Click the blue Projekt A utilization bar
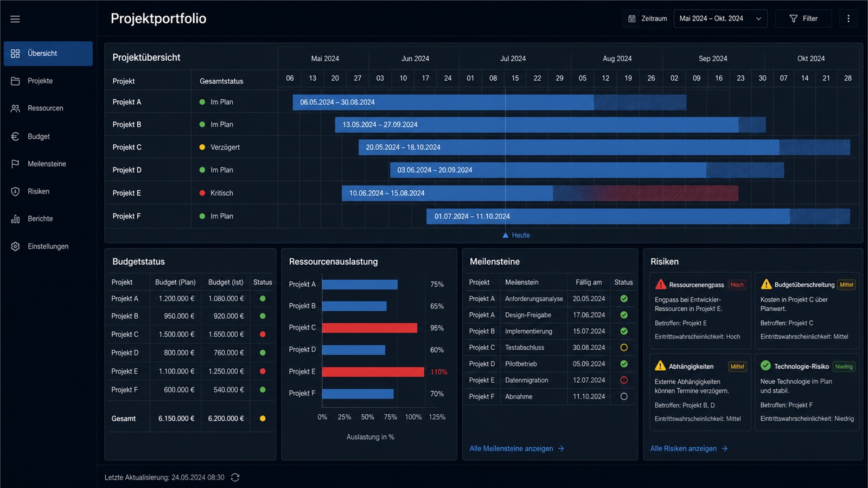This screenshot has height=488, width=868. pyautogui.click(x=360, y=285)
